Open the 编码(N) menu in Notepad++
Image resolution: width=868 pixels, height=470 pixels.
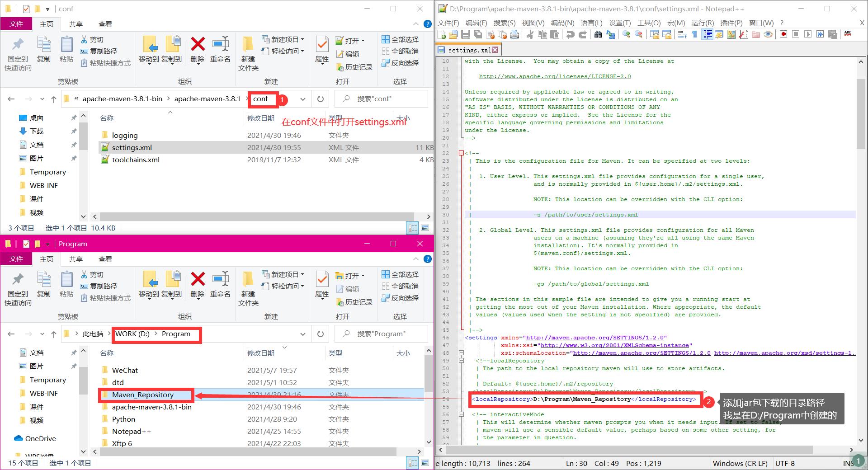(x=562, y=23)
